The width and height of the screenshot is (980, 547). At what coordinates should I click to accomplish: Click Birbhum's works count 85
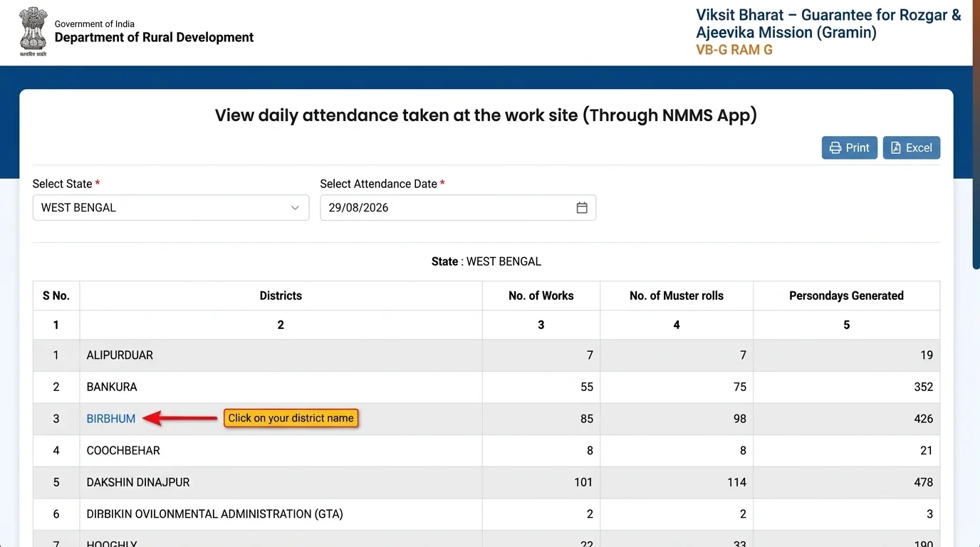tap(587, 419)
